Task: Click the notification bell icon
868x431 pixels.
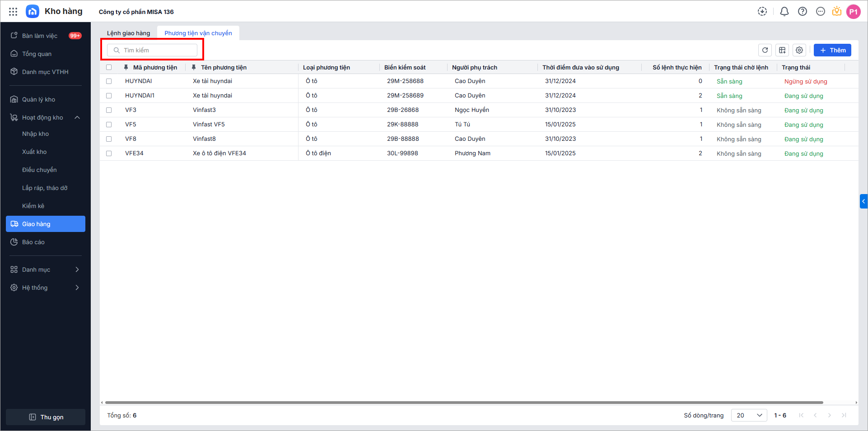Action: 784,12
